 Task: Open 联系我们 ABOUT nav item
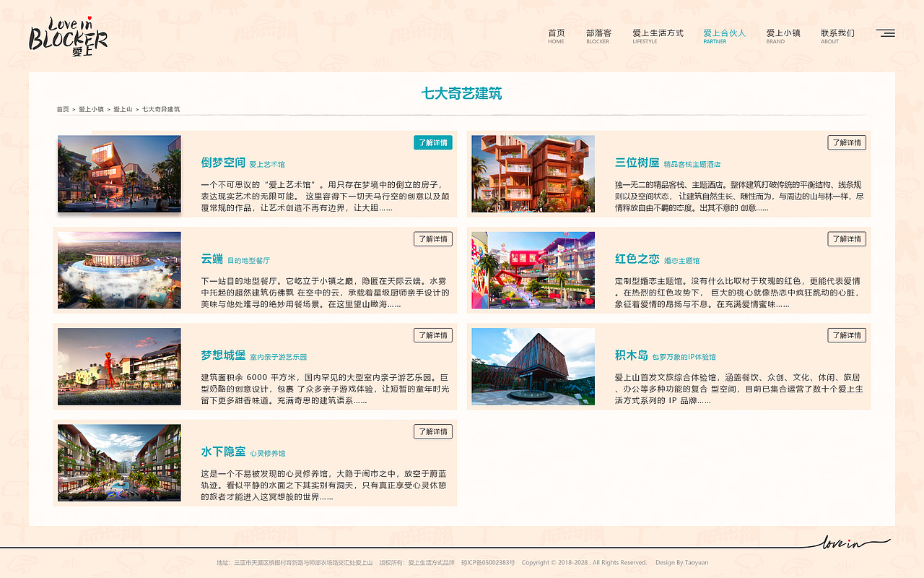click(837, 36)
